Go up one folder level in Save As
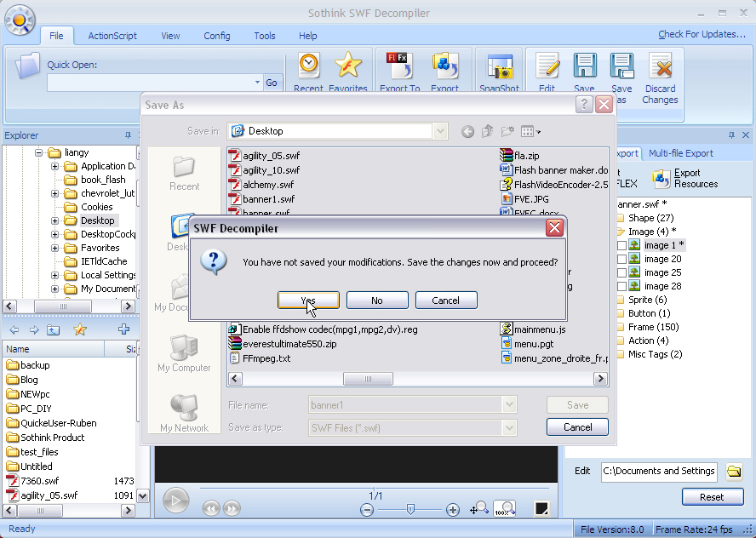Image resolution: width=756 pixels, height=538 pixels. (x=488, y=131)
